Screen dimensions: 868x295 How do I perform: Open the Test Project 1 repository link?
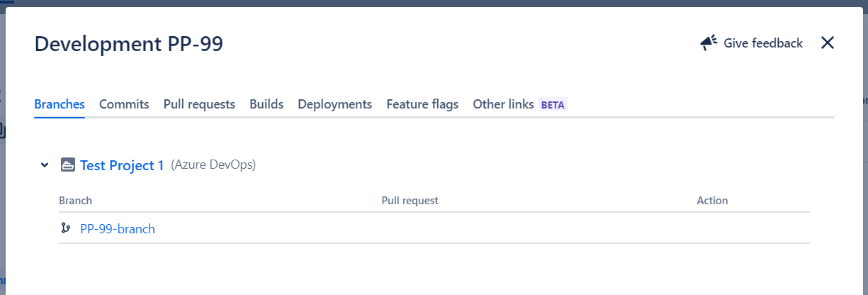click(x=122, y=165)
